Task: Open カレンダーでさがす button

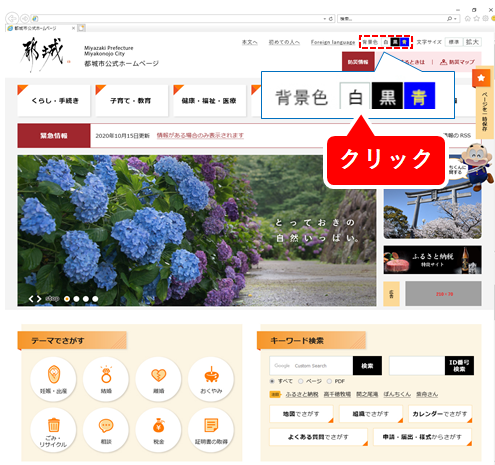Action: 440,414
